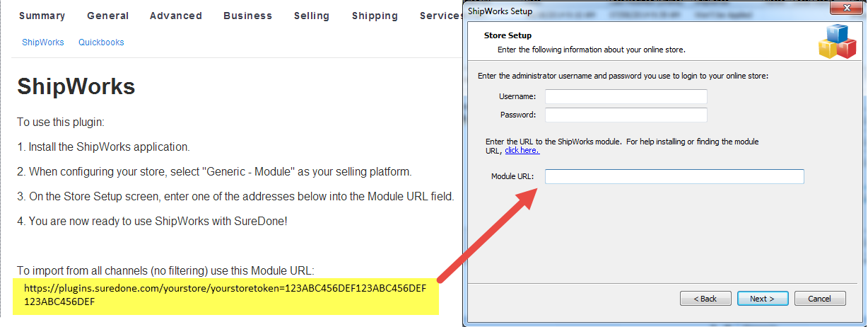Click the 'Generic - Module' step two text

[214, 172]
